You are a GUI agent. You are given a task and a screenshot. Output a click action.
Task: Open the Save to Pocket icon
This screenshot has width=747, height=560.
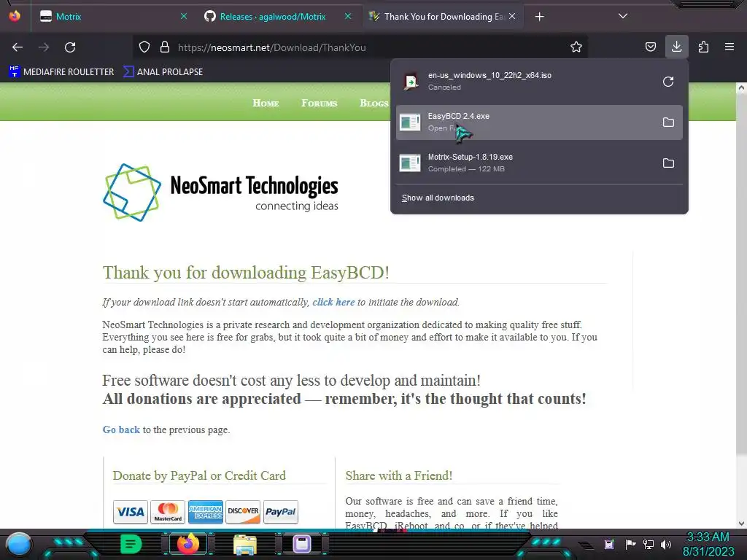[x=650, y=47]
